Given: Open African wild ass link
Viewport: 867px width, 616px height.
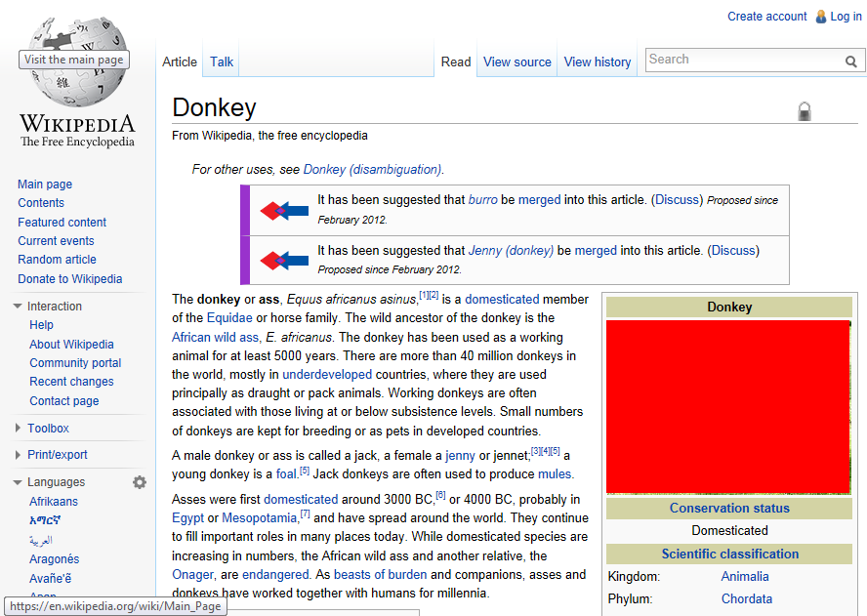Looking at the screenshot, I should [x=215, y=338].
